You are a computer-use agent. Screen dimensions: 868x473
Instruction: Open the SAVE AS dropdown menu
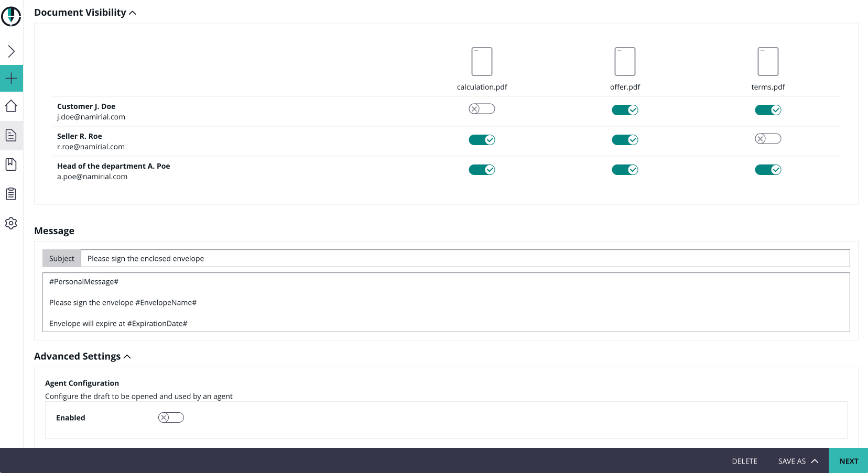798,461
